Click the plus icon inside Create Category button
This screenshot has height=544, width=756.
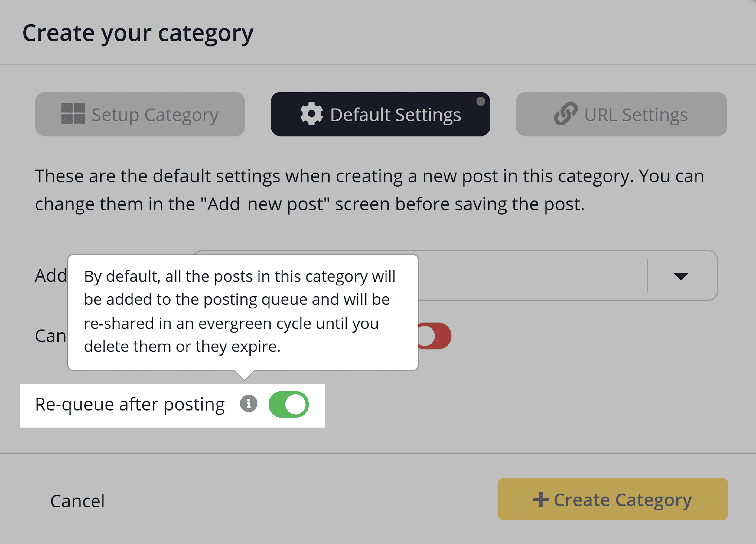pos(541,499)
